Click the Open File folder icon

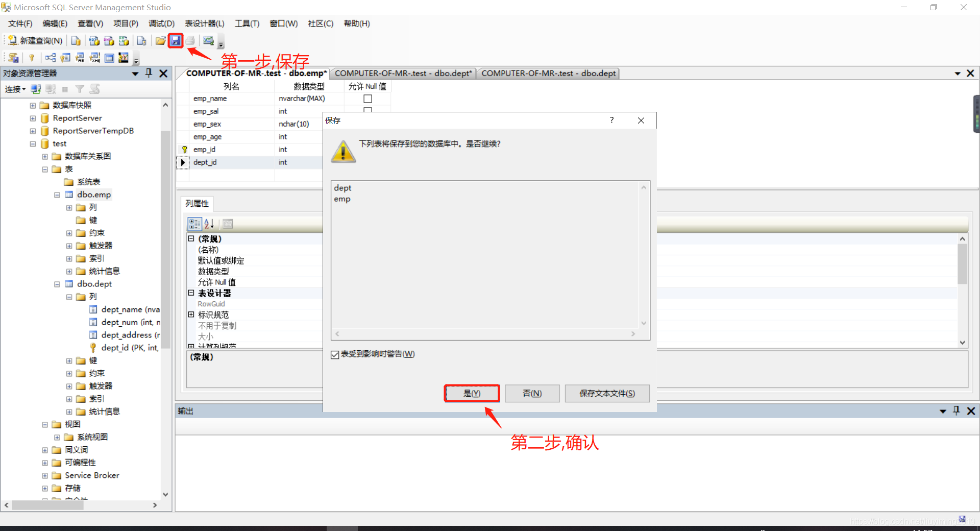[160, 41]
